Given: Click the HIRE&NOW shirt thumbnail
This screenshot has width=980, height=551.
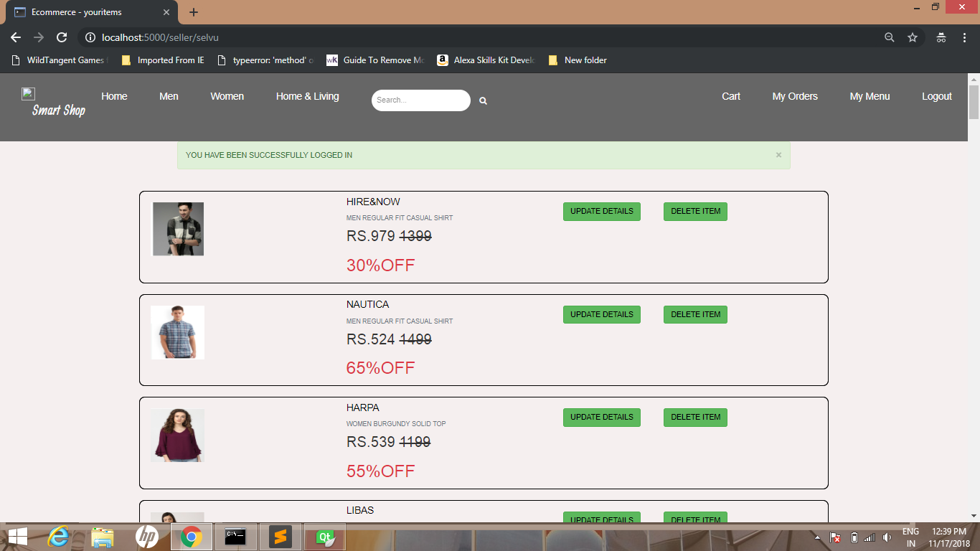Looking at the screenshot, I should pos(178,229).
